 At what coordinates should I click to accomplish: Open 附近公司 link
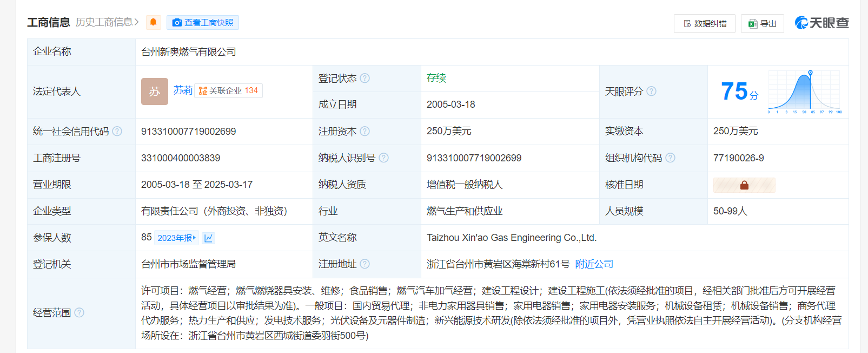(594, 264)
